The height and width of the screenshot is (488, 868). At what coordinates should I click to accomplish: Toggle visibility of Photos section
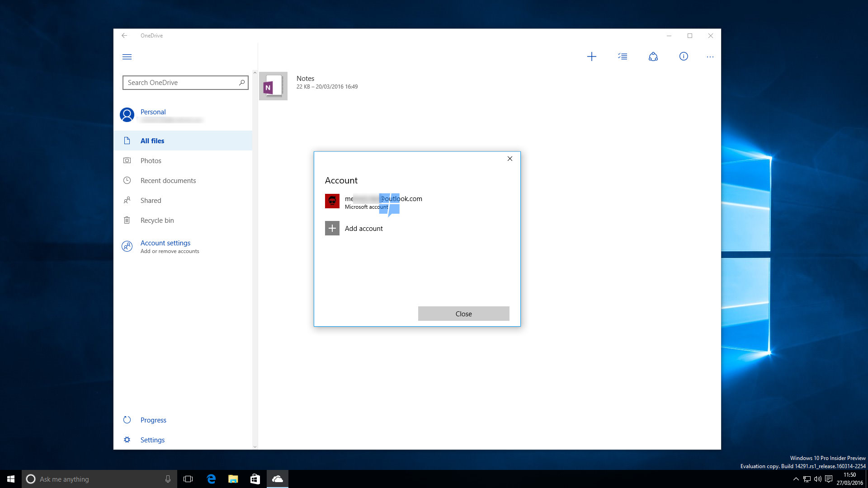[x=150, y=160]
